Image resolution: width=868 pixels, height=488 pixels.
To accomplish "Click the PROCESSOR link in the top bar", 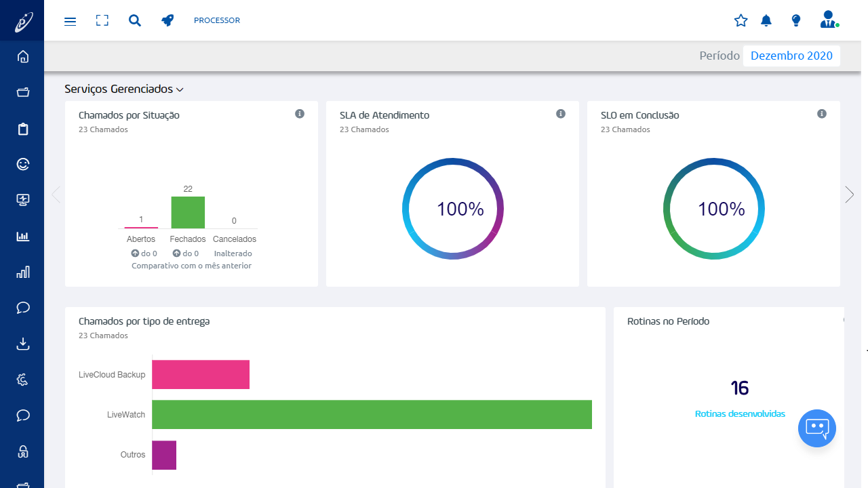I will click(217, 20).
